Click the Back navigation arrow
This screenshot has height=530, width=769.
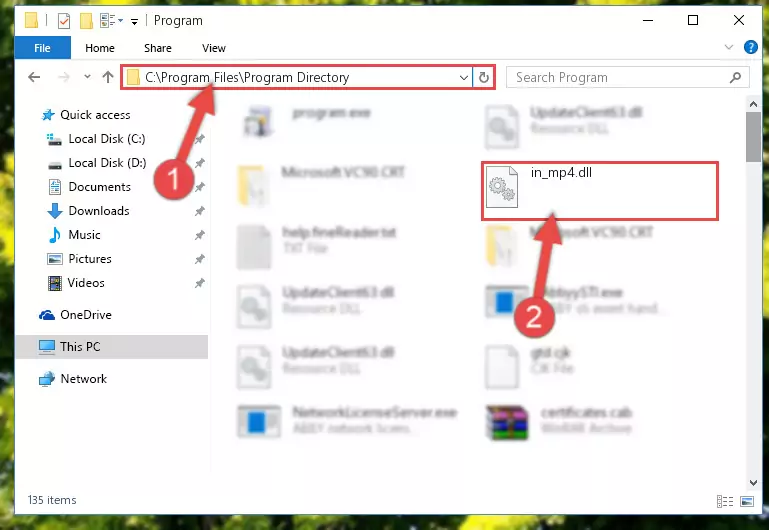[34, 77]
